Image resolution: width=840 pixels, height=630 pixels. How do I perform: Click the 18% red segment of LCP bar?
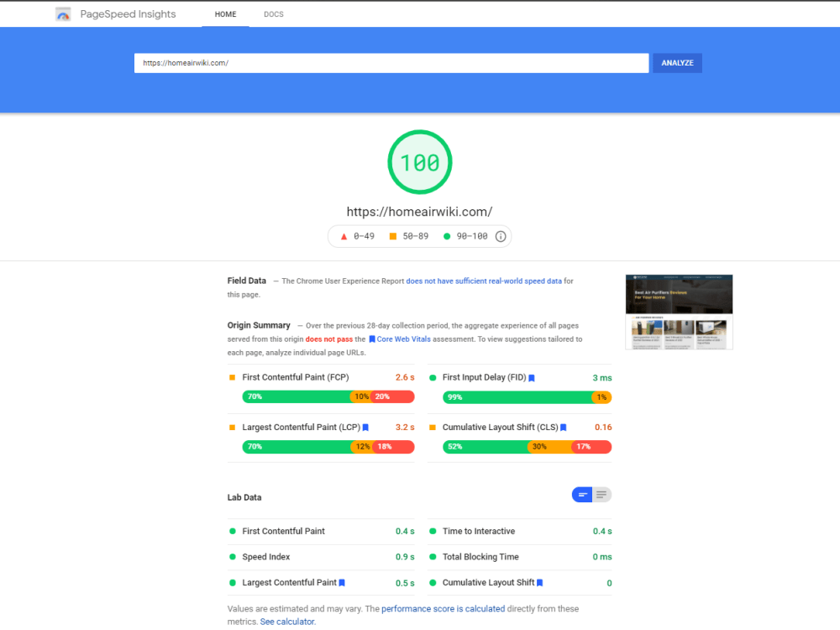pyautogui.click(x=394, y=447)
